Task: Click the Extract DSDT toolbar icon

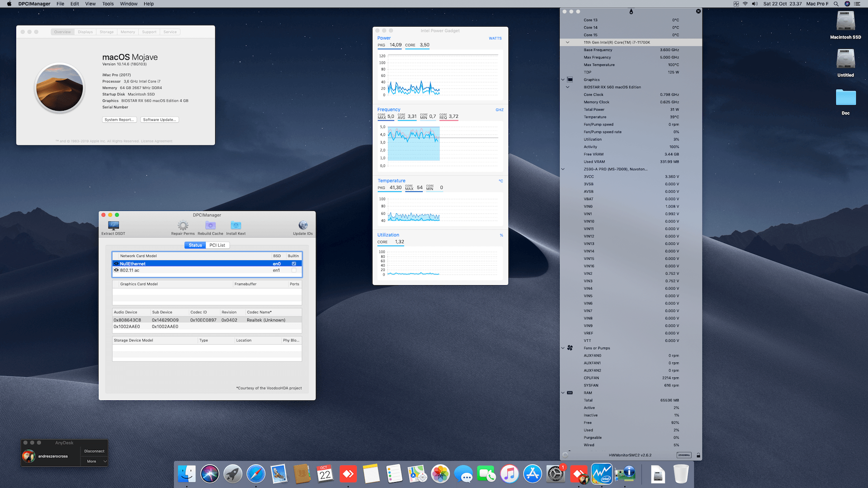Action: 113,225
